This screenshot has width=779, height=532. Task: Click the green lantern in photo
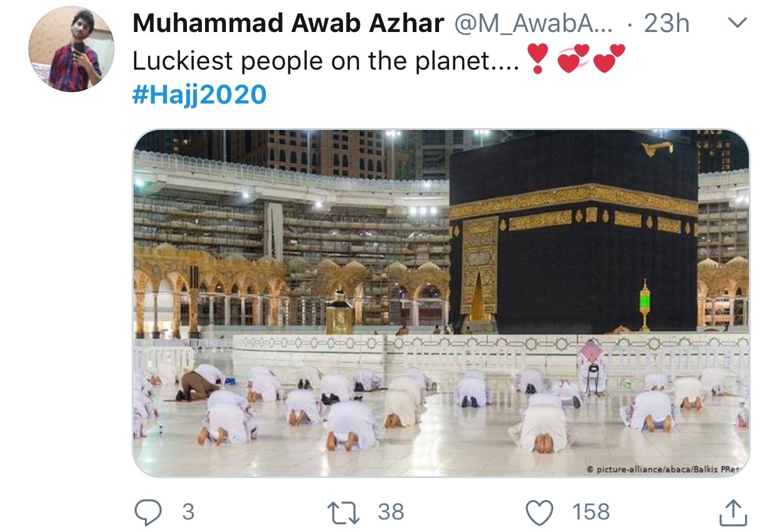(645, 306)
